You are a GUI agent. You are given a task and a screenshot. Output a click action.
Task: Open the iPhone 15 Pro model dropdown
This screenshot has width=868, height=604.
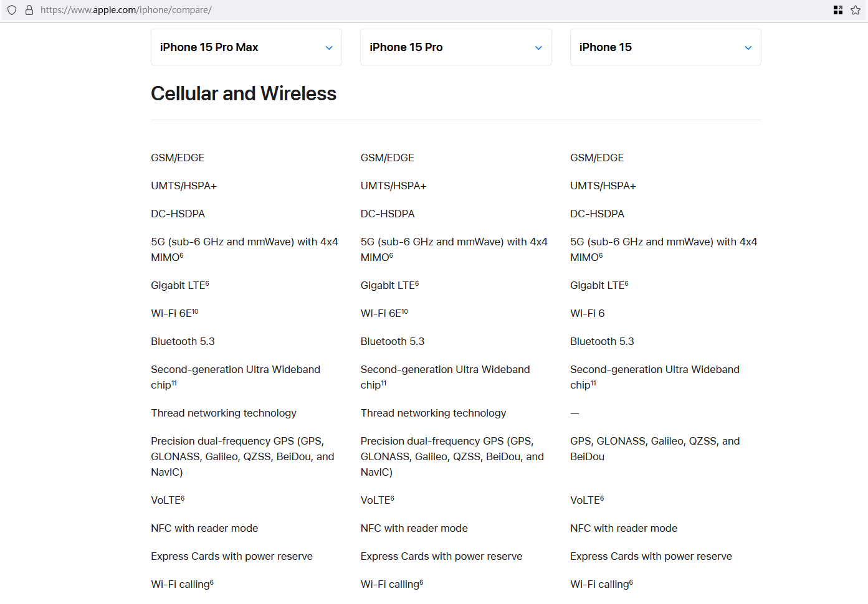(456, 47)
